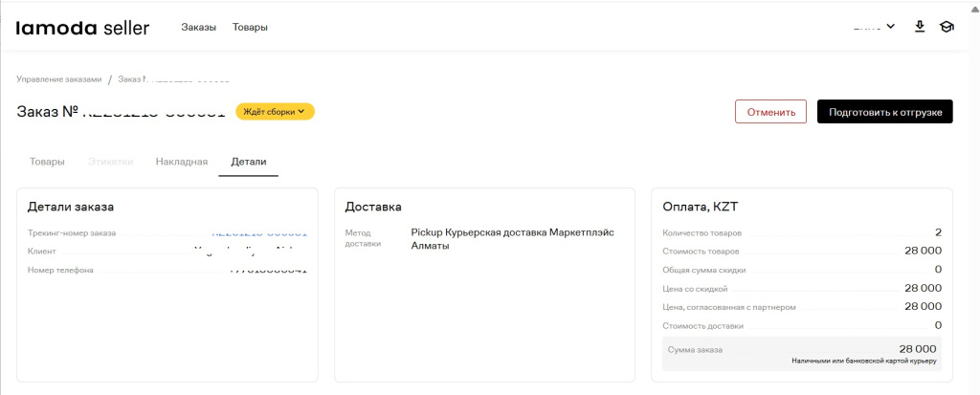Click the download icon in the header

click(920, 27)
